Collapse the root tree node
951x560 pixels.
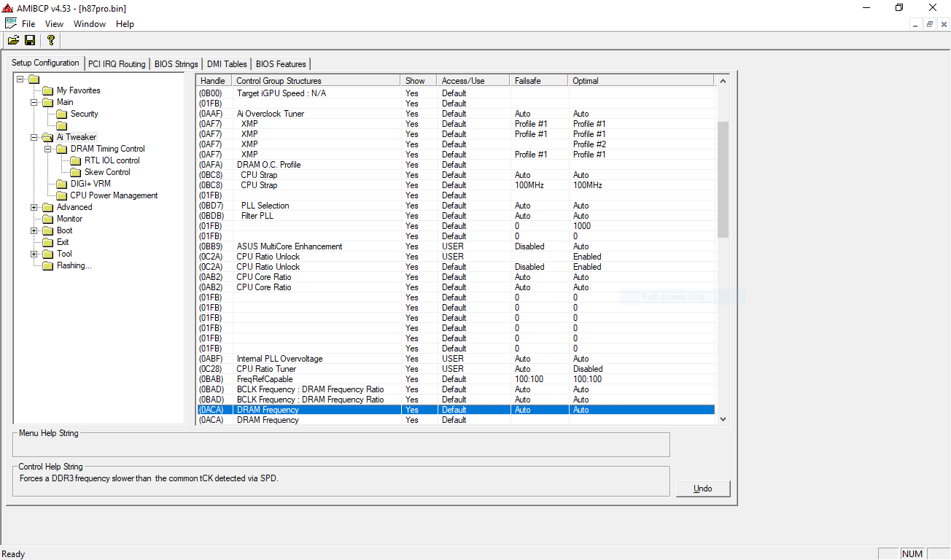20,79
